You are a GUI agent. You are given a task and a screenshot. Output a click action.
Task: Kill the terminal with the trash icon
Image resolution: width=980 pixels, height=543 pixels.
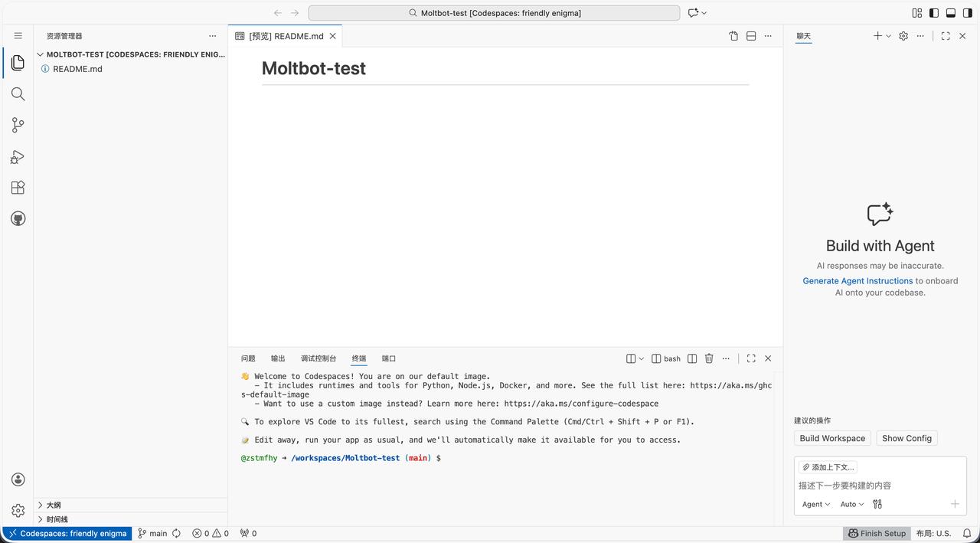[708, 358]
